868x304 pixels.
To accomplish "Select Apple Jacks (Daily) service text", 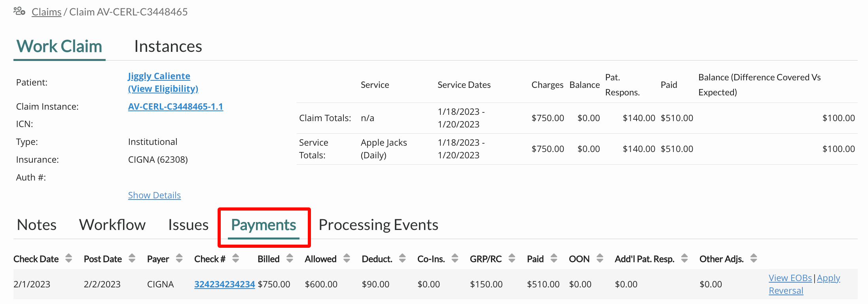I will (384, 149).
